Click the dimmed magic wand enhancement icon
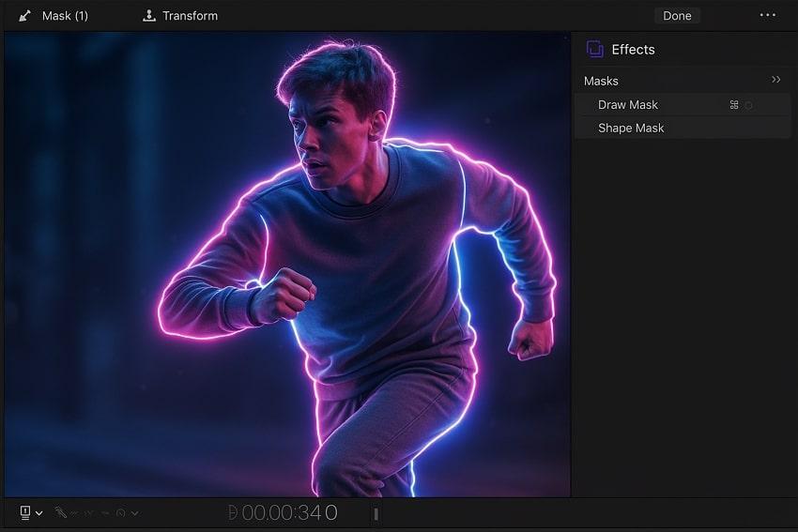Image resolution: width=798 pixels, height=532 pixels. (x=61, y=512)
